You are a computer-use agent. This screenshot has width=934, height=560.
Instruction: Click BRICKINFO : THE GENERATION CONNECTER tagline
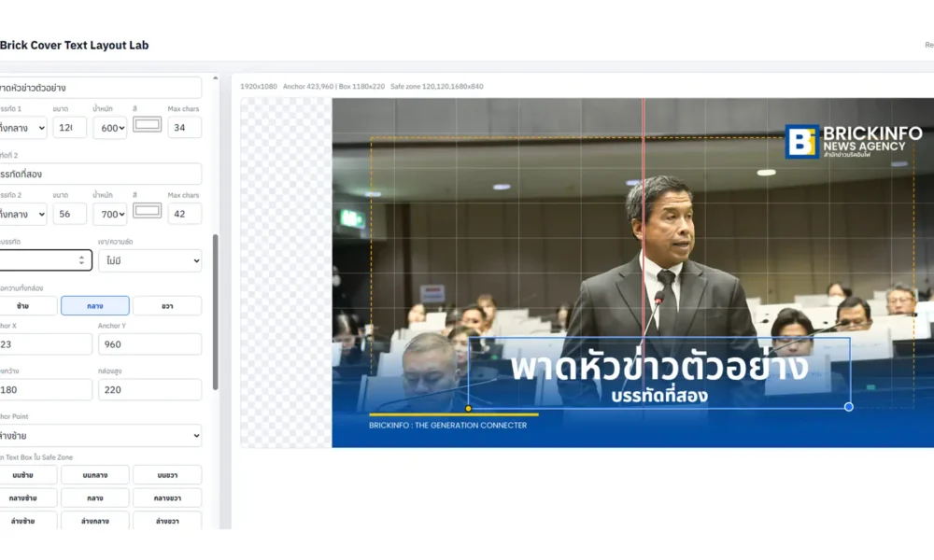[x=448, y=426]
